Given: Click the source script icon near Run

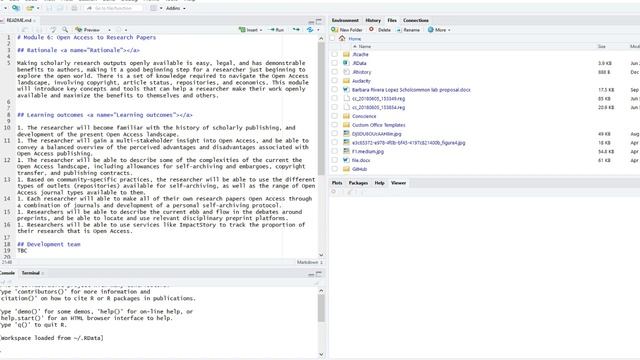Looking at the screenshot, I should pyautogui.click(x=310, y=30).
